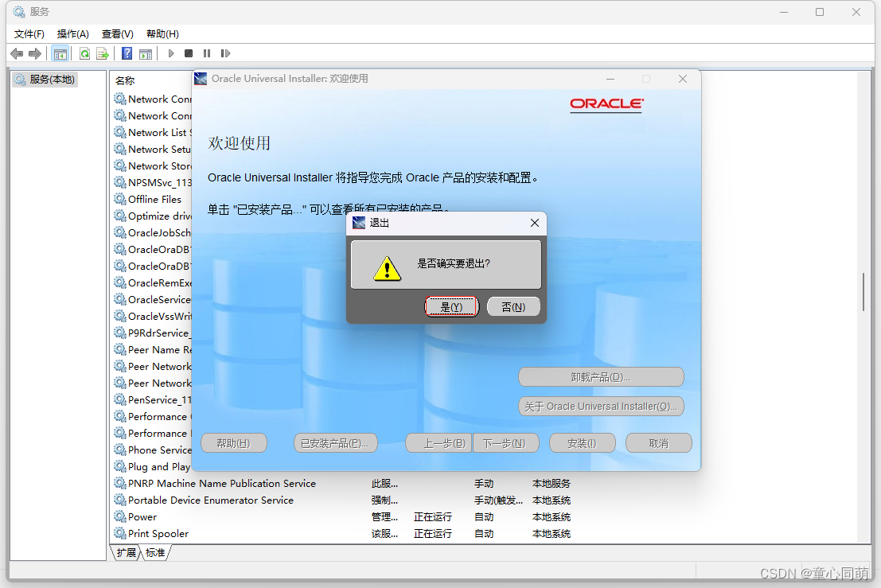Select the Phone Service row
This screenshot has height=588, width=881.
tap(152, 450)
